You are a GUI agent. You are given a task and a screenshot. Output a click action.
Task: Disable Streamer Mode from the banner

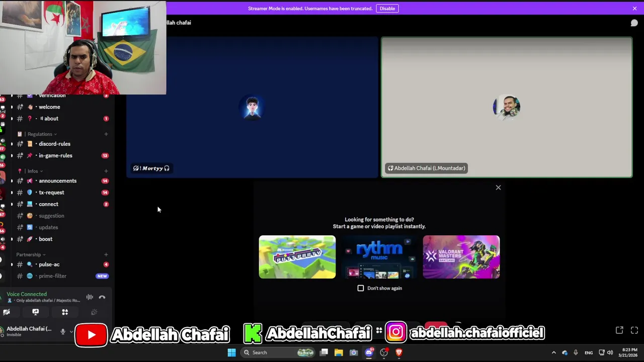pos(387,9)
